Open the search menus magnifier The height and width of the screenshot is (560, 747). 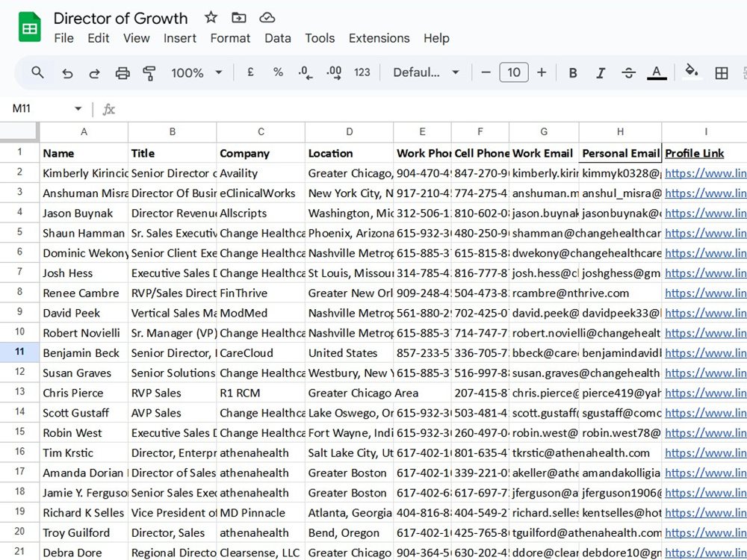[37, 72]
